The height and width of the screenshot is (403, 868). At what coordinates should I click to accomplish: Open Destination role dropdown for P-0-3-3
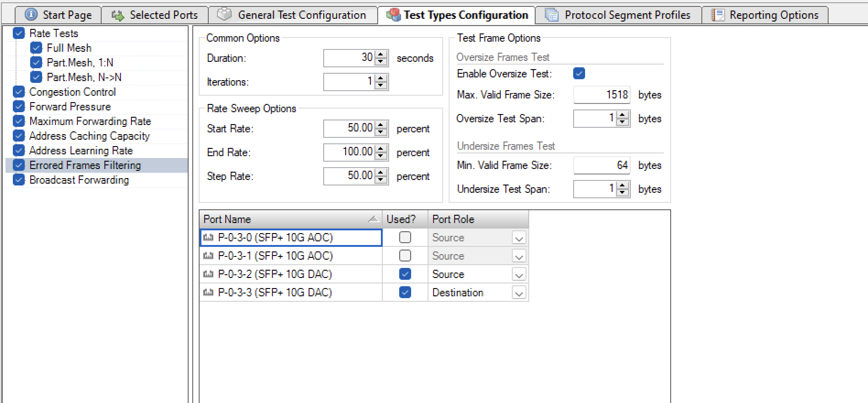click(519, 293)
